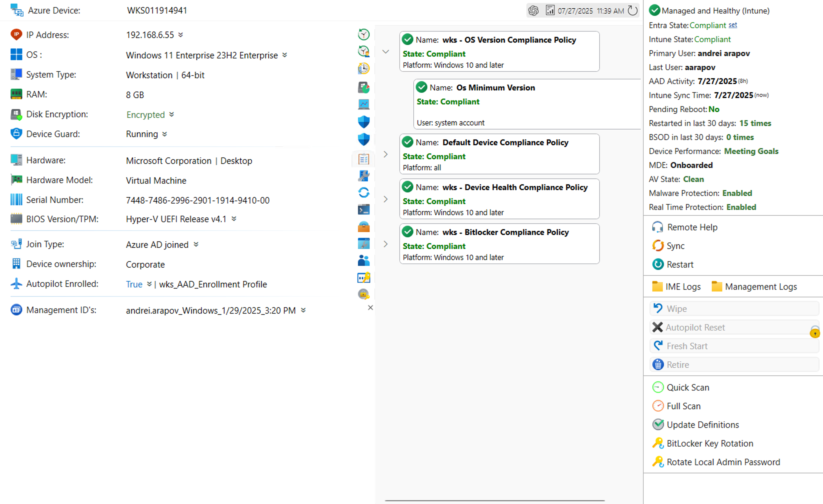Open the clock history icon with green arrow

click(363, 34)
